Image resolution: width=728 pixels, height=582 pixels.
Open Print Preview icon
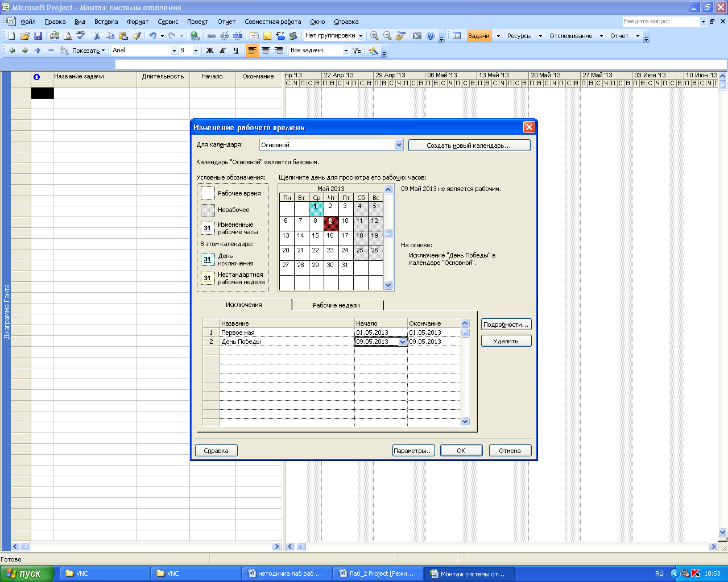click(68, 36)
